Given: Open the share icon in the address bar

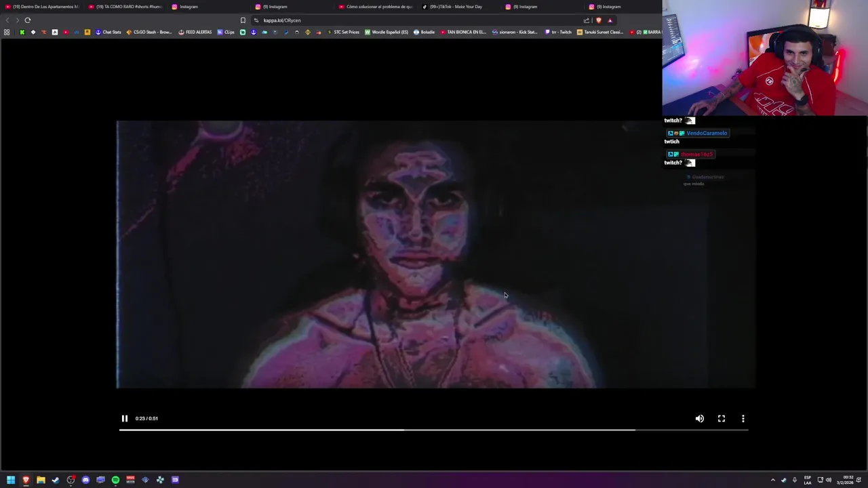Looking at the screenshot, I should [587, 20].
